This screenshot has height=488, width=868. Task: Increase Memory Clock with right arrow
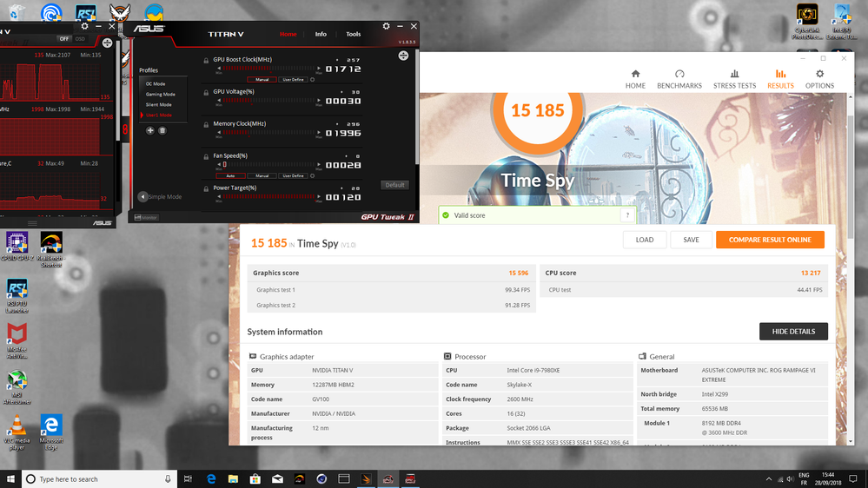pos(318,133)
